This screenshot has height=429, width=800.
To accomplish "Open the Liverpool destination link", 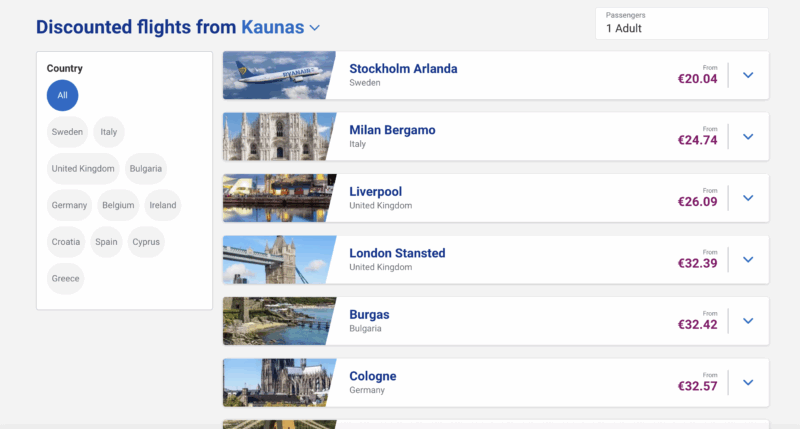I will pos(375,191).
